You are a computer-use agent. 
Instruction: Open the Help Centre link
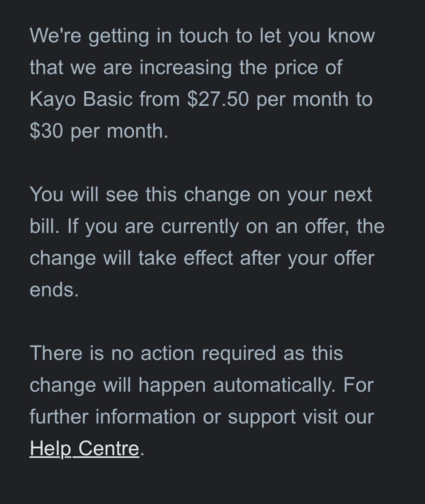click(x=84, y=448)
